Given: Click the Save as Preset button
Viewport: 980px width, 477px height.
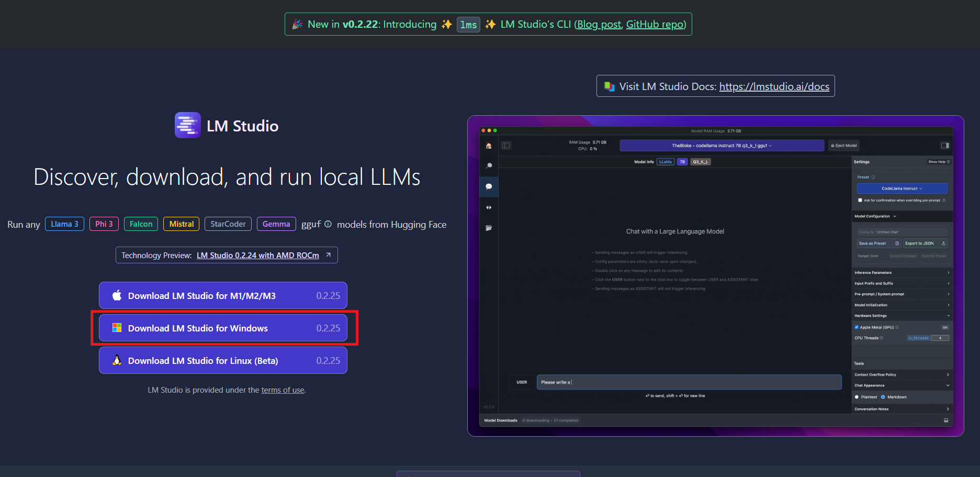Looking at the screenshot, I should (x=878, y=243).
